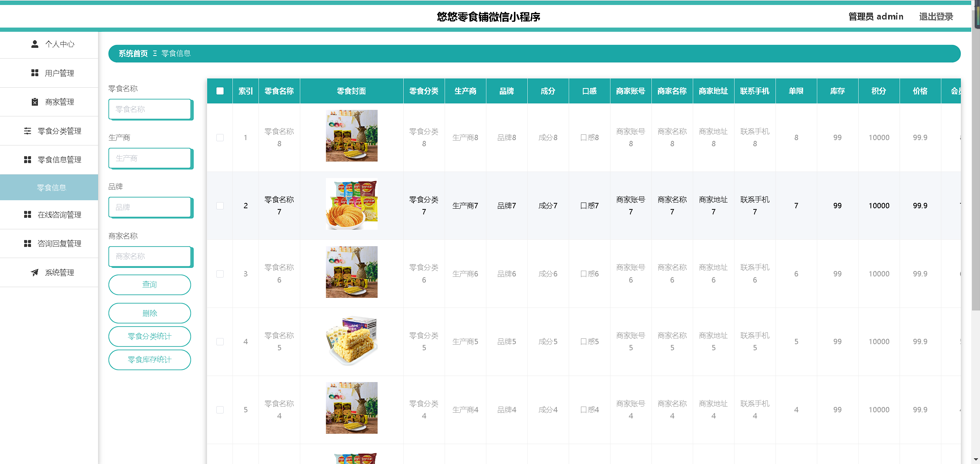The height and width of the screenshot is (464, 980).
Task: Focus the 零食名称 search input
Action: (150, 109)
